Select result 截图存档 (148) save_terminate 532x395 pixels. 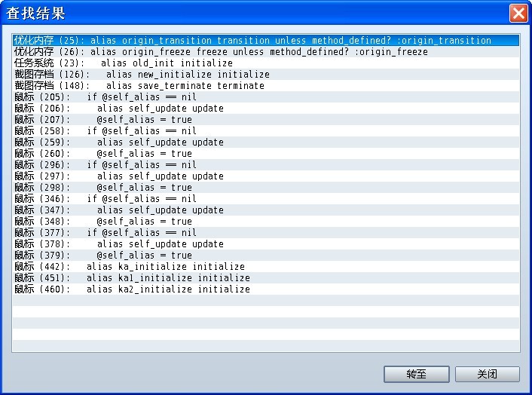pyautogui.click(x=266, y=85)
